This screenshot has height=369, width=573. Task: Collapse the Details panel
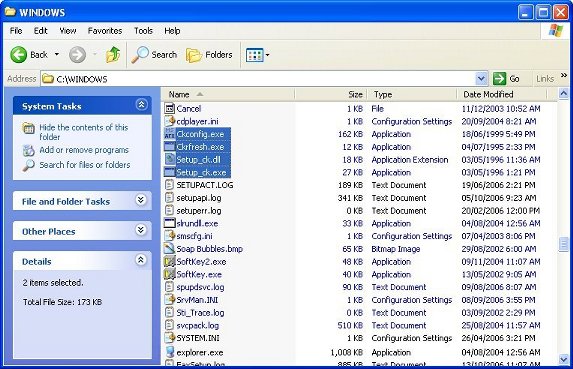pyautogui.click(x=141, y=260)
